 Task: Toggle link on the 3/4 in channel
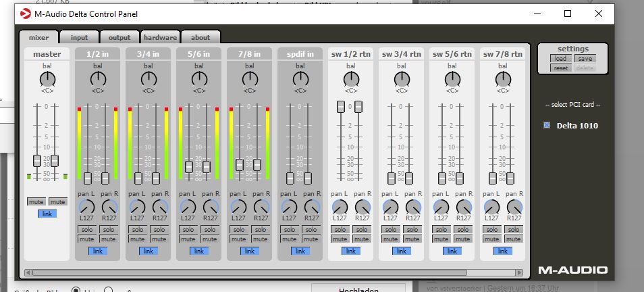coord(149,251)
